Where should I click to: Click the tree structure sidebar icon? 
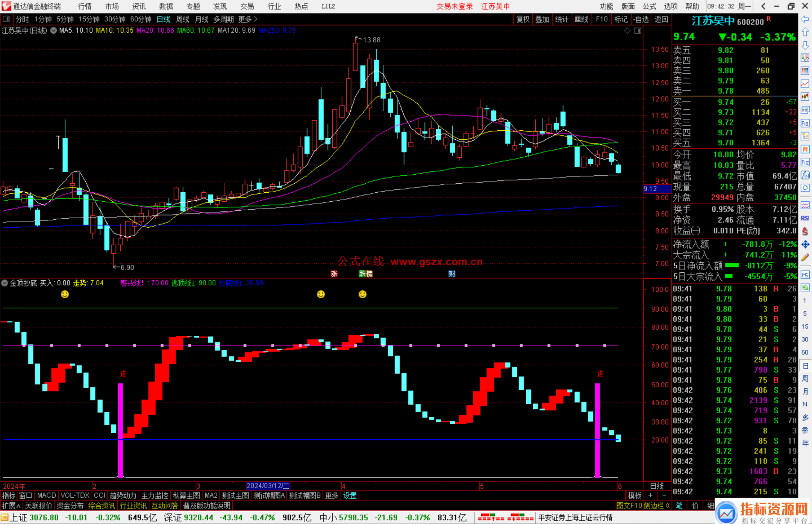[x=805, y=136]
